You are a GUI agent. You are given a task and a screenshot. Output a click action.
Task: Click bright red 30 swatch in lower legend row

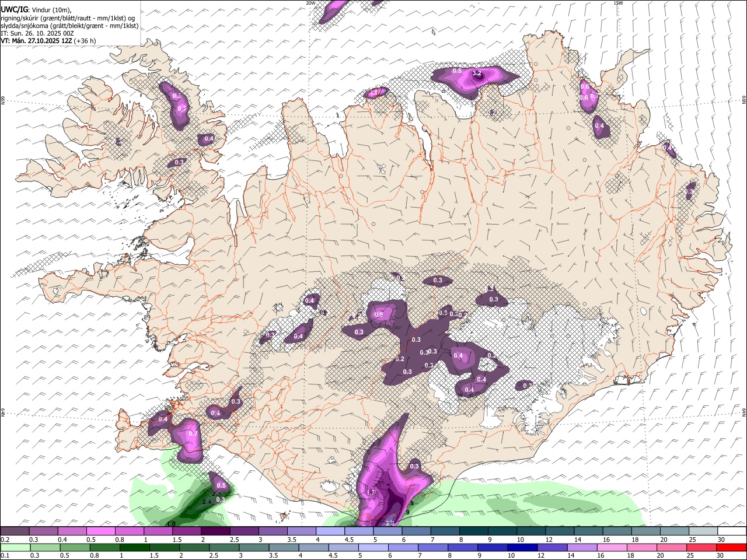click(x=732, y=547)
